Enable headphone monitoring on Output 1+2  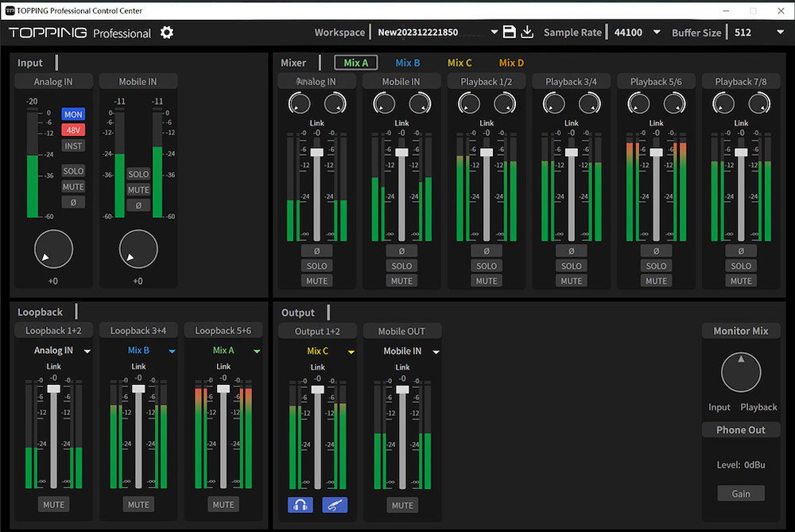pyautogui.click(x=301, y=505)
